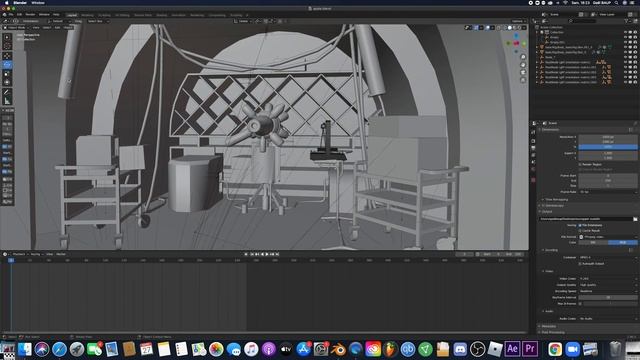
Task: Open the File menu
Action: tap(11, 15)
